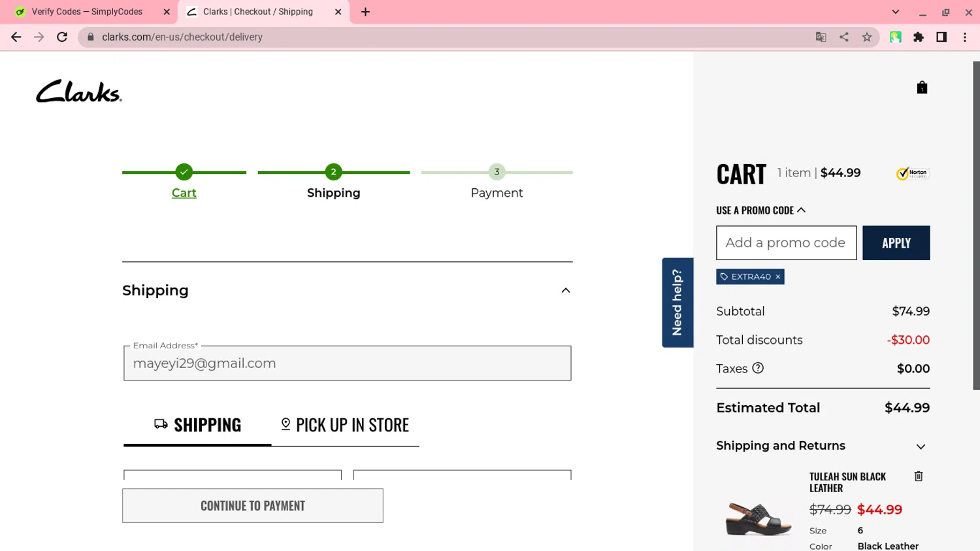Image resolution: width=980 pixels, height=551 pixels.
Task: Click the browser forward arrow
Action: point(39,37)
